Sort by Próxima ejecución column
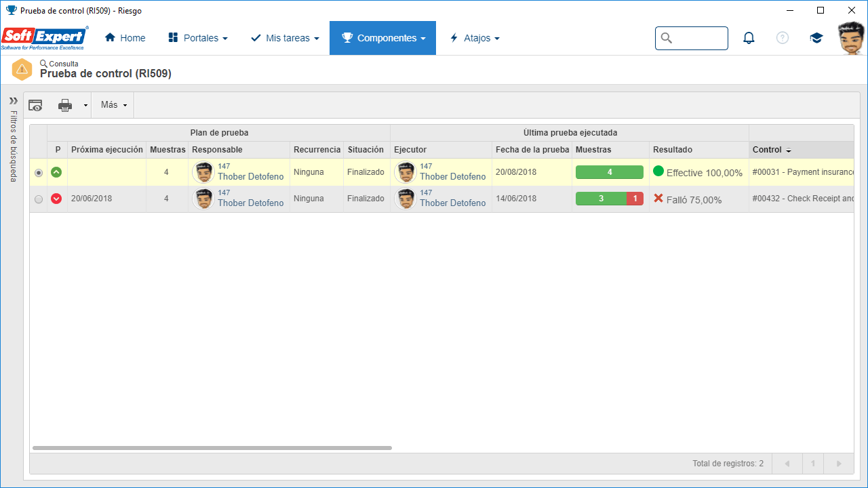This screenshot has width=868, height=488. [x=107, y=150]
